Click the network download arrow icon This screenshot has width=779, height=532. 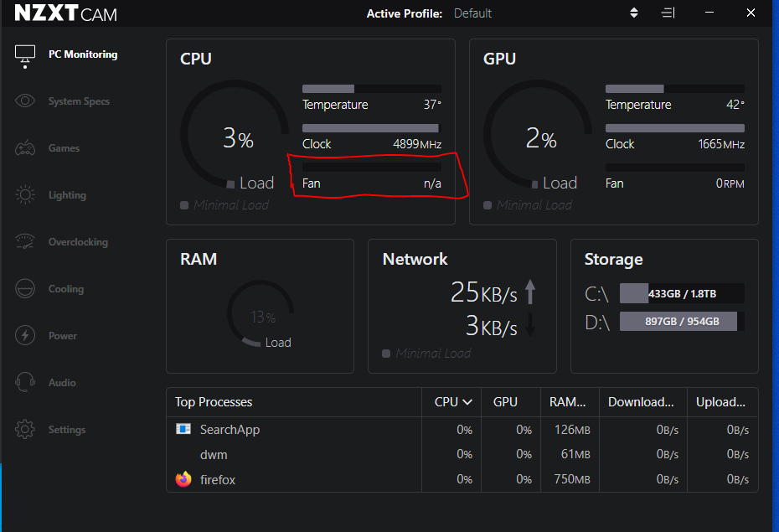(x=530, y=325)
